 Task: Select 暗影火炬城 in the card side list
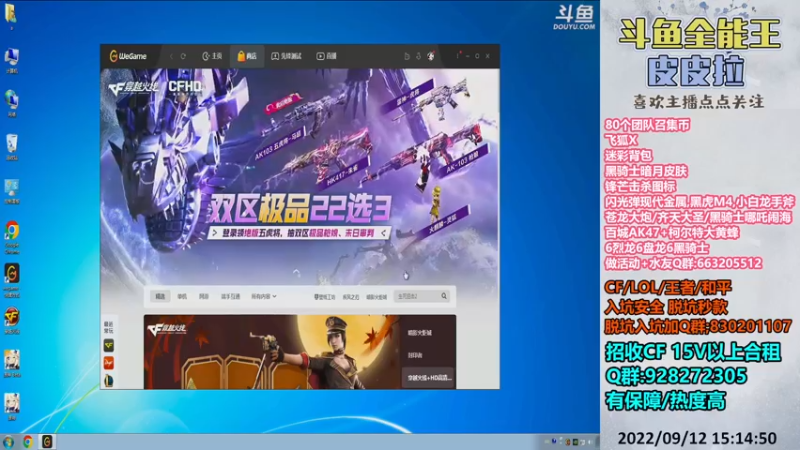point(419,333)
